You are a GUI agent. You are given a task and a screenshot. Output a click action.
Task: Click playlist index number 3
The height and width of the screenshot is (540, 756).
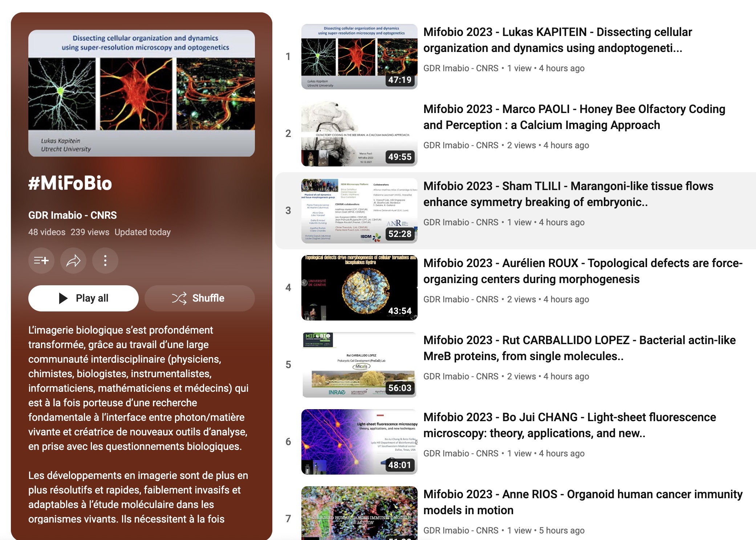288,211
